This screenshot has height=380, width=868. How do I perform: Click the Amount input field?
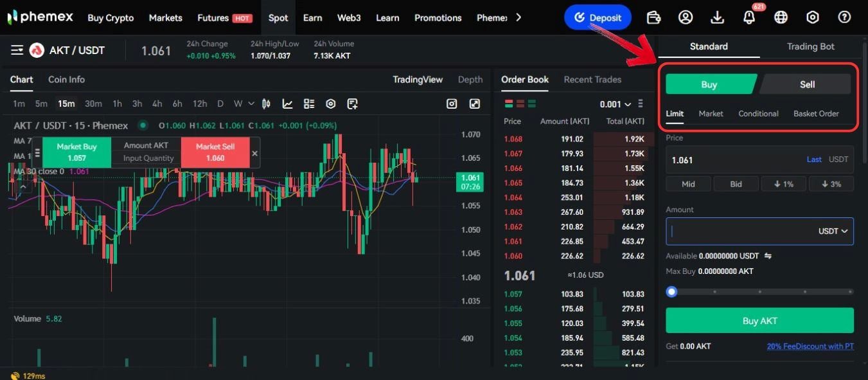(x=759, y=231)
